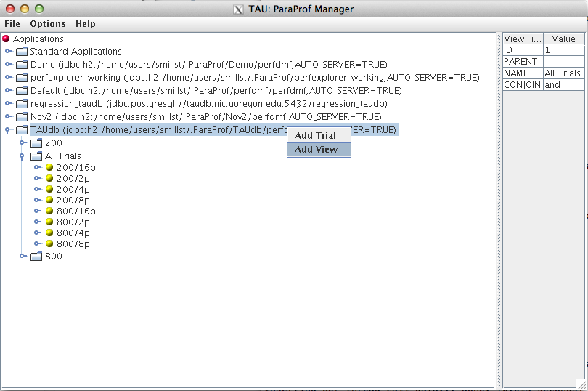Click the yellow ball icon for trial 200/4p
This screenshot has height=391, width=588.
(x=49, y=189)
